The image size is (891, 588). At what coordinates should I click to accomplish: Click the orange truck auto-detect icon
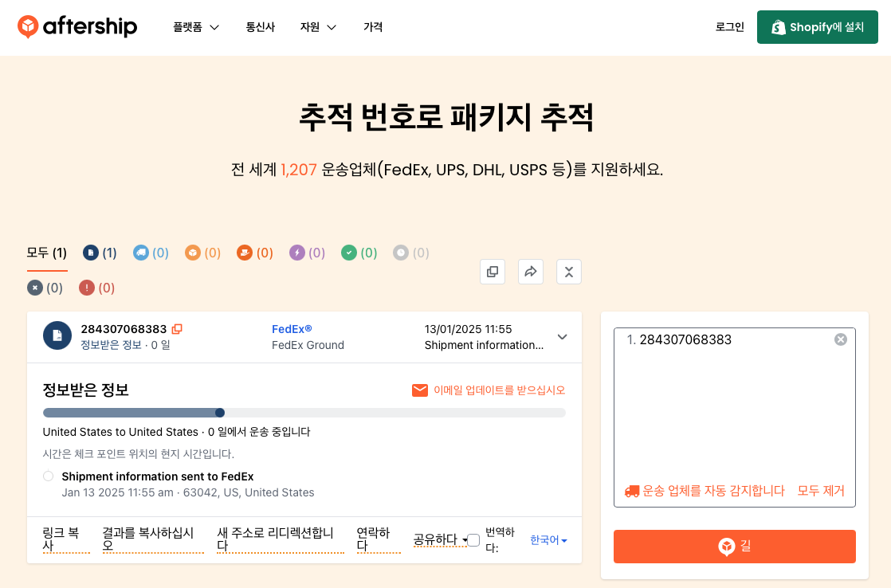point(632,492)
